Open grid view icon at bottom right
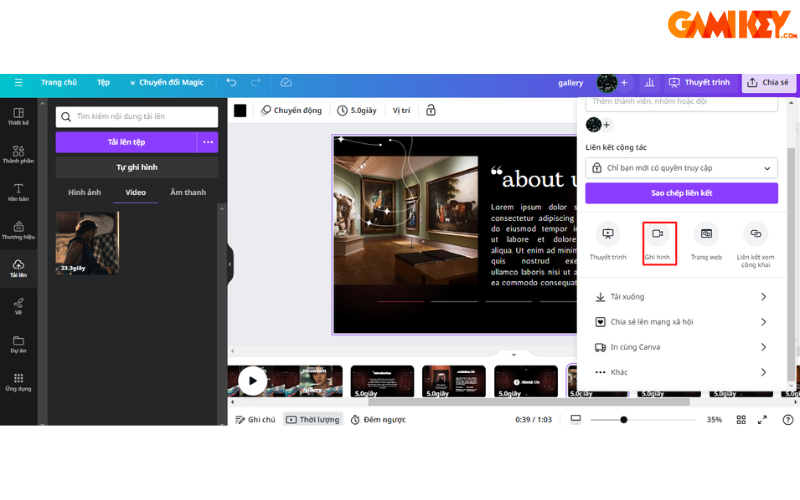This screenshot has height=500, width=800. [x=741, y=419]
